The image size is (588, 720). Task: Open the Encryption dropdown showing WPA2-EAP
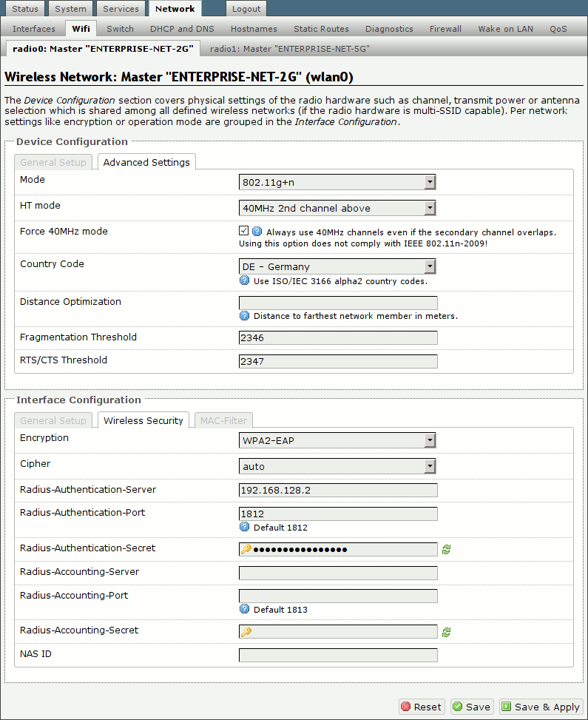tap(337, 440)
